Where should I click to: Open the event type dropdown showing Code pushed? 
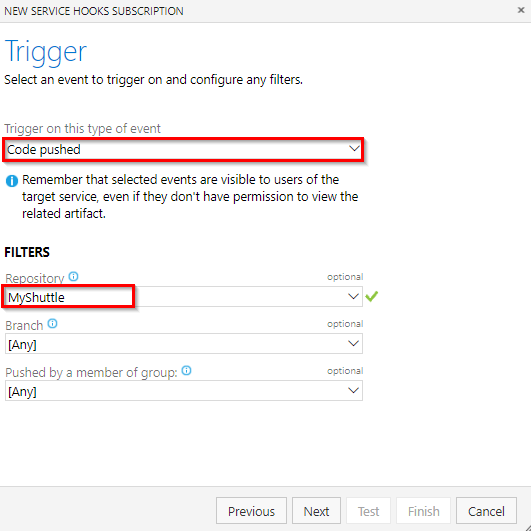[x=183, y=149]
